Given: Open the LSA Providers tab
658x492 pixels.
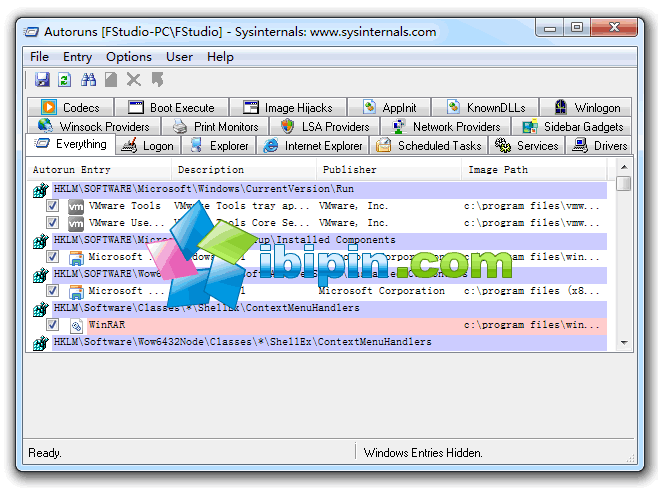Looking at the screenshot, I should [x=324, y=126].
